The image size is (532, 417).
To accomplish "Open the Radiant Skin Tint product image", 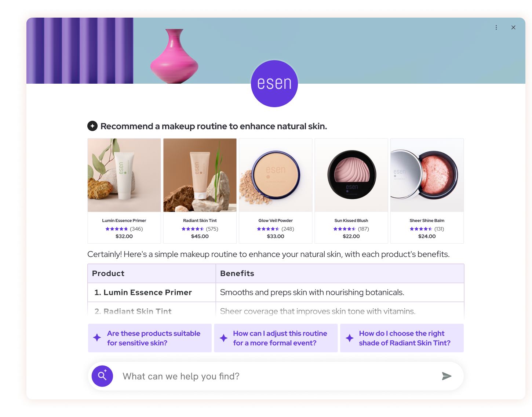I will coord(200,175).
